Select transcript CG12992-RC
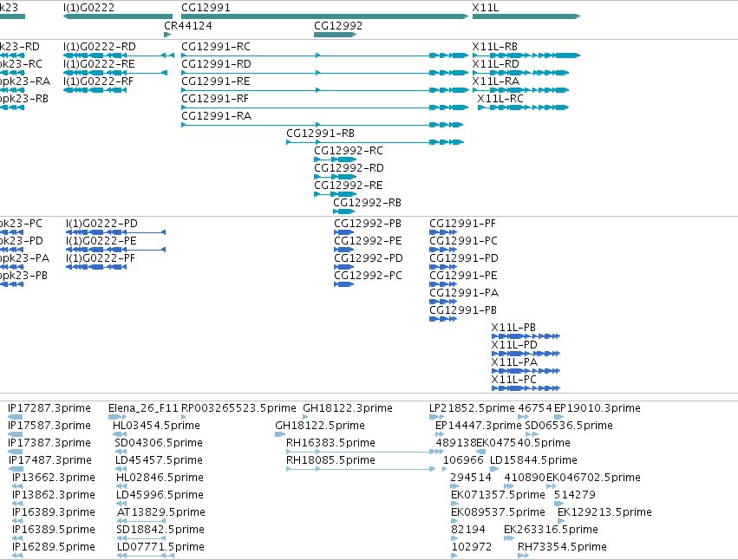 (335, 160)
